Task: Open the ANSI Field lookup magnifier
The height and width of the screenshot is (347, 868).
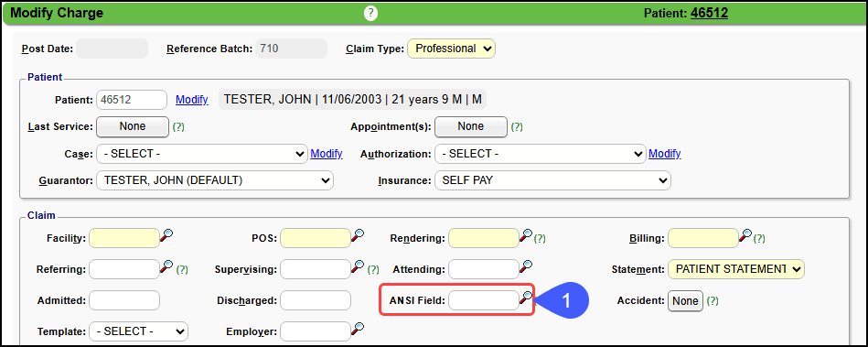Action: [526, 298]
